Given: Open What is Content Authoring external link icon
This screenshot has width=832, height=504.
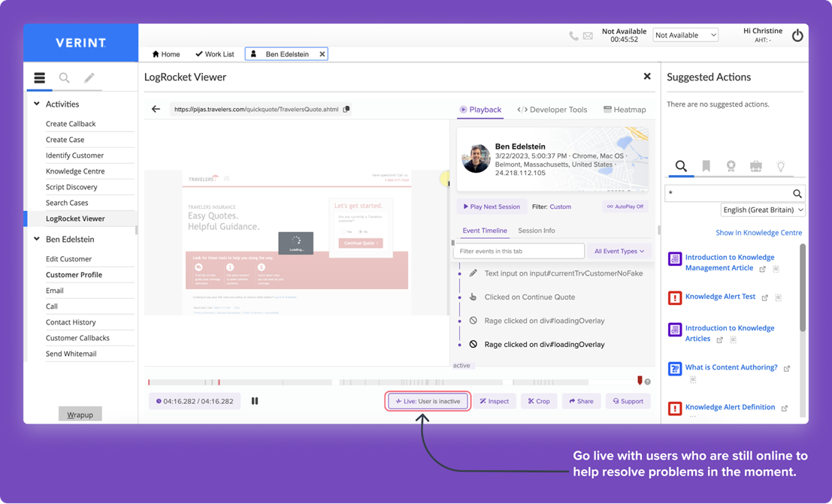Looking at the screenshot, I should pyautogui.click(x=787, y=368).
